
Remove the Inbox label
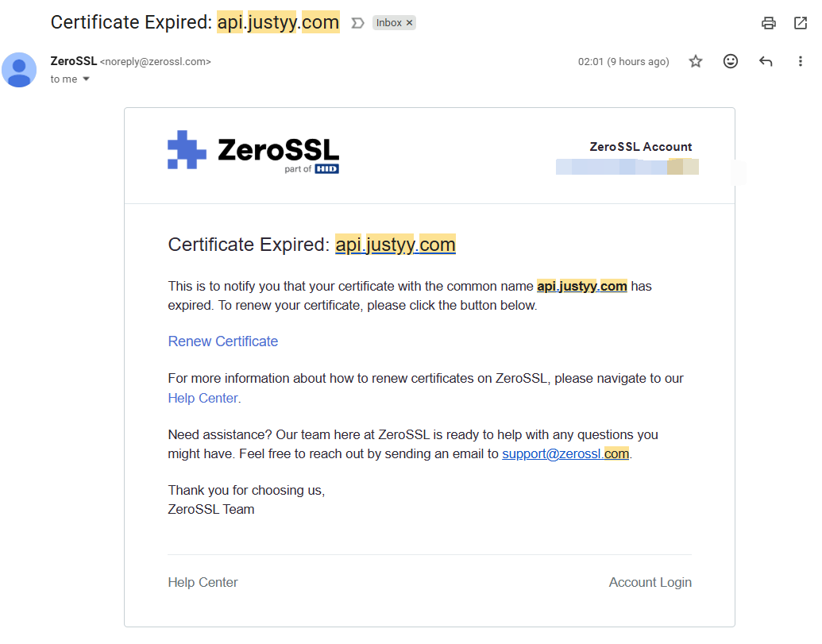pyautogui.click(x=410, y=23)
